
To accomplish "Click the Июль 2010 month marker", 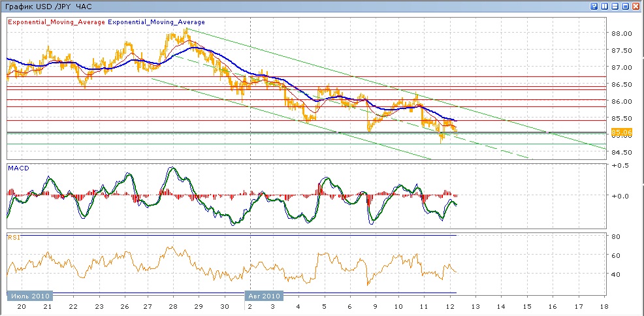I will pos(30,296).
